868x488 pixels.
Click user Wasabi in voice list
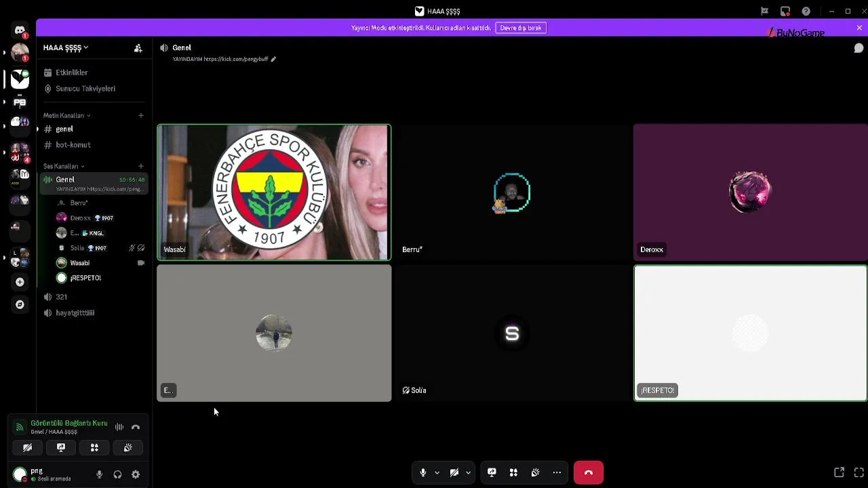pyautogui.click(x=100, y=263)
